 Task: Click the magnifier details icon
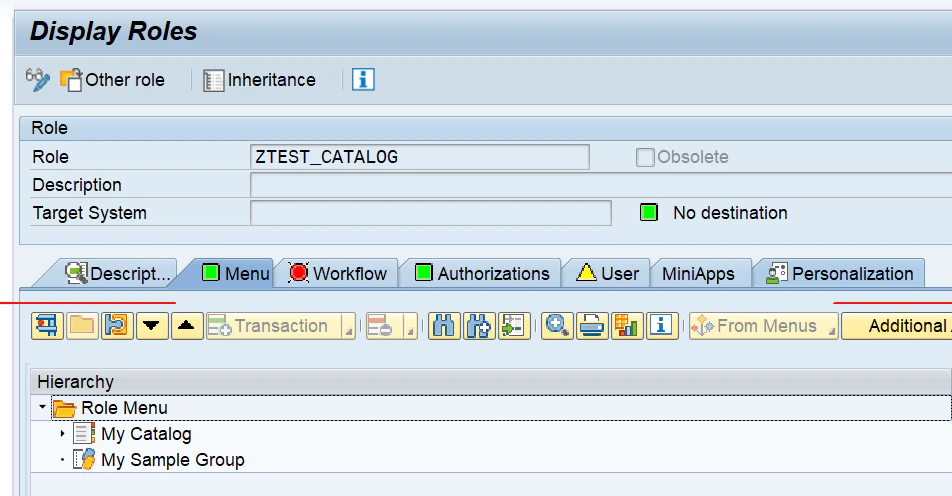[557, 326]
